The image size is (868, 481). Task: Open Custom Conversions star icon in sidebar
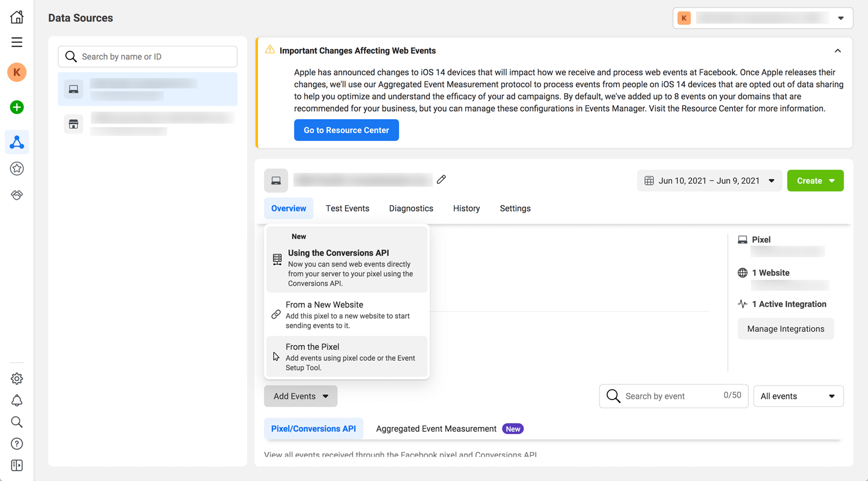17,169
